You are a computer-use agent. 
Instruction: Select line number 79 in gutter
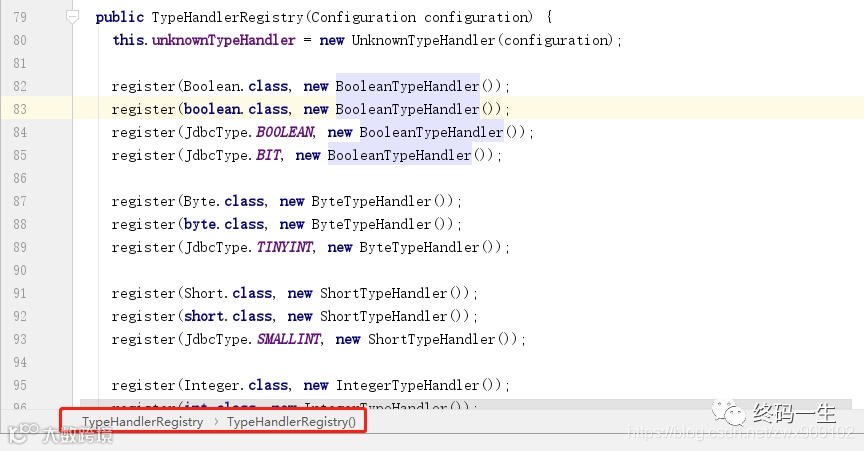point(20,17)
